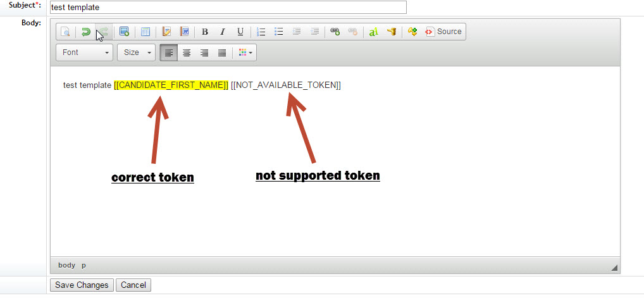Click the editor resize handle corner
The image size is (644, 298).
pyautogui.click(x=614, y=268)
